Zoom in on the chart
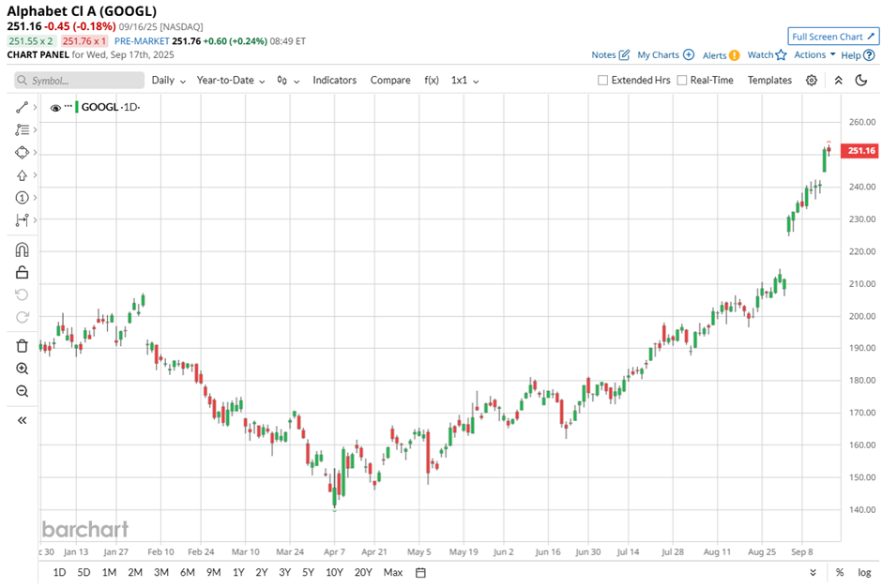The height and width of the screenshot is (588, 882). click(x=22, y=369)
